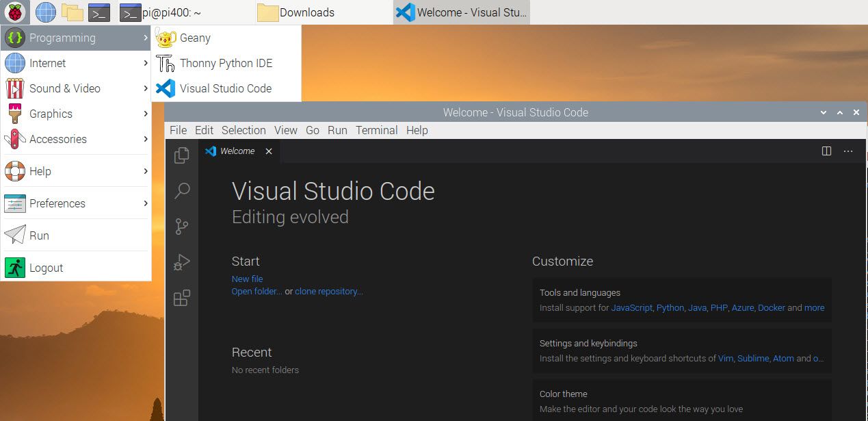Open the Help menu in VS Code menu bar
The width and height of the screenshot is (868, 421).
tap(417, 130)
